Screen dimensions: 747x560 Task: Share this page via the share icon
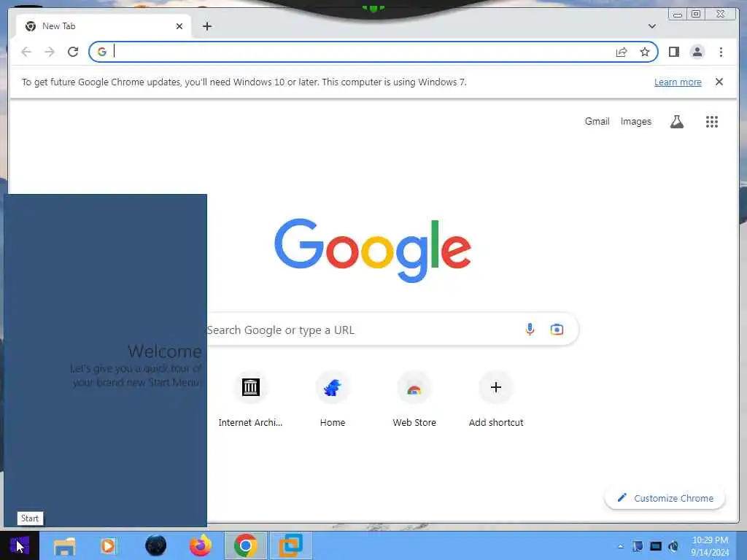(x=622, y=52)
